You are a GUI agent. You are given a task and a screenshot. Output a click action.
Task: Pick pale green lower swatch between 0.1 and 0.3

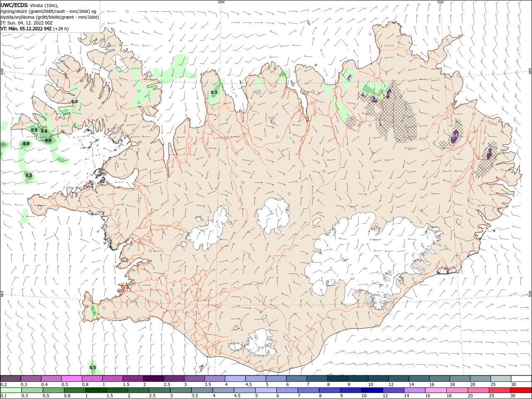[11, 390]
